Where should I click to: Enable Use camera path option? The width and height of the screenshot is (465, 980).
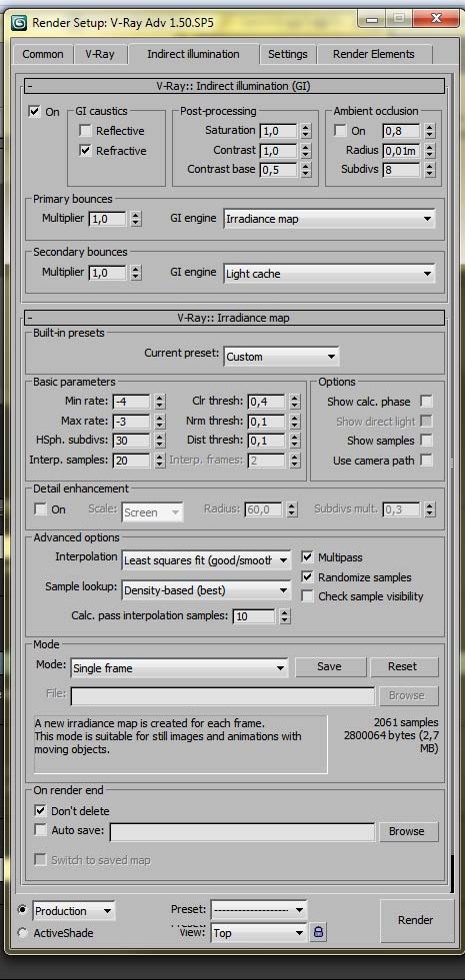[x=426, y=460]
